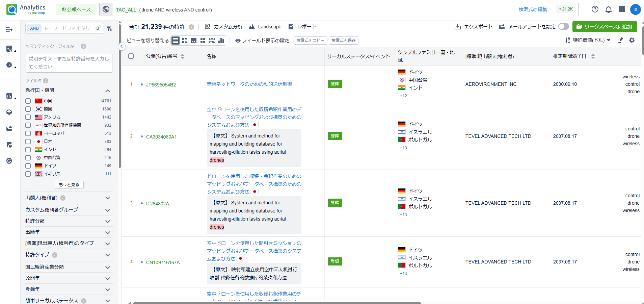
Task: Open the カスタム分析 menu item
Action: pos(224,27)
